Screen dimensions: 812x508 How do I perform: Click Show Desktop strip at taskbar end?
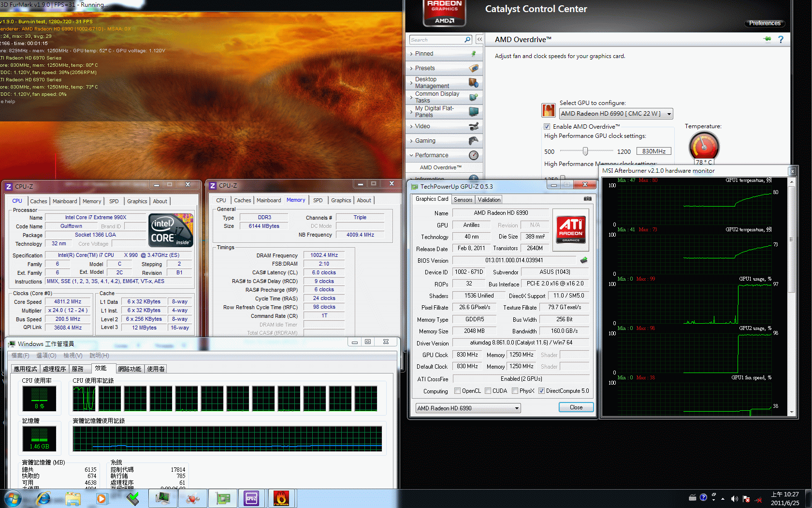tap(809, 498)
